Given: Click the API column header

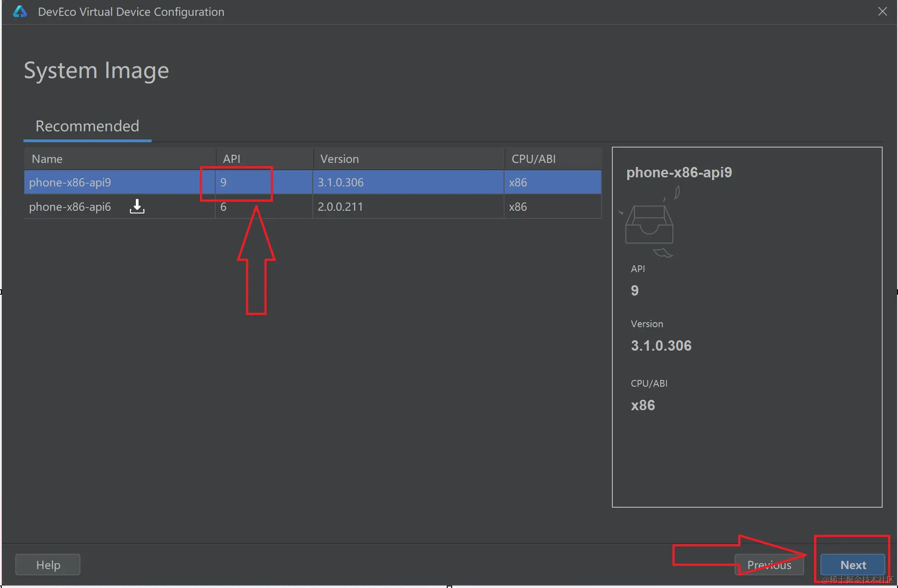Looking at the screenshot, I should pyautogui.click(x=231, y=158).
